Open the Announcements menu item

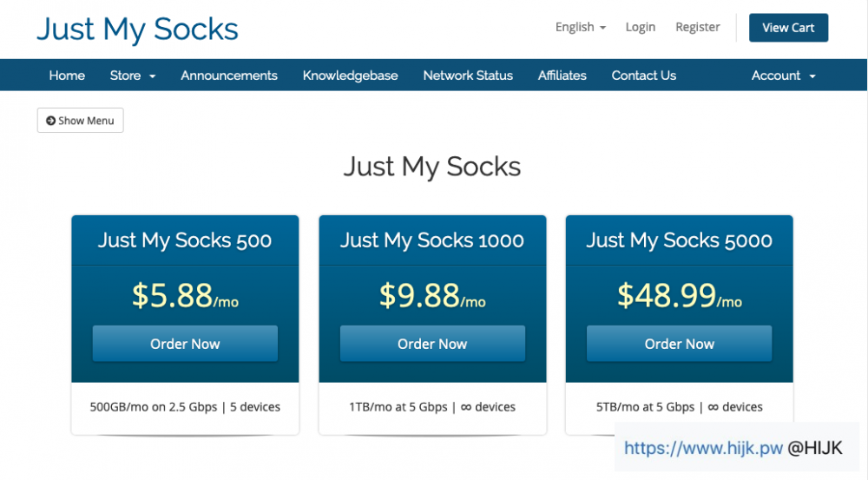click(x=229, y=76)
